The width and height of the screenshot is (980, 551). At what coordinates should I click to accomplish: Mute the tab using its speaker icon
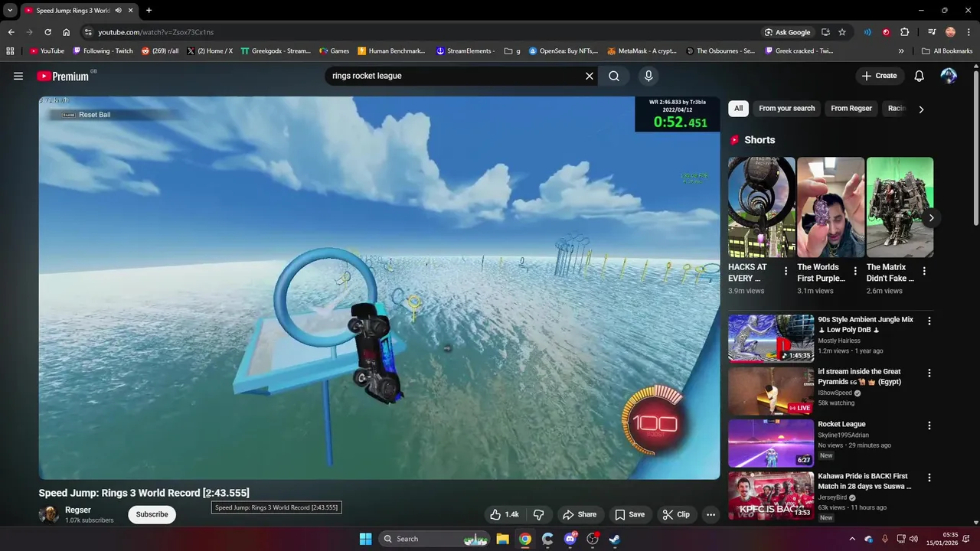[118, 11]
